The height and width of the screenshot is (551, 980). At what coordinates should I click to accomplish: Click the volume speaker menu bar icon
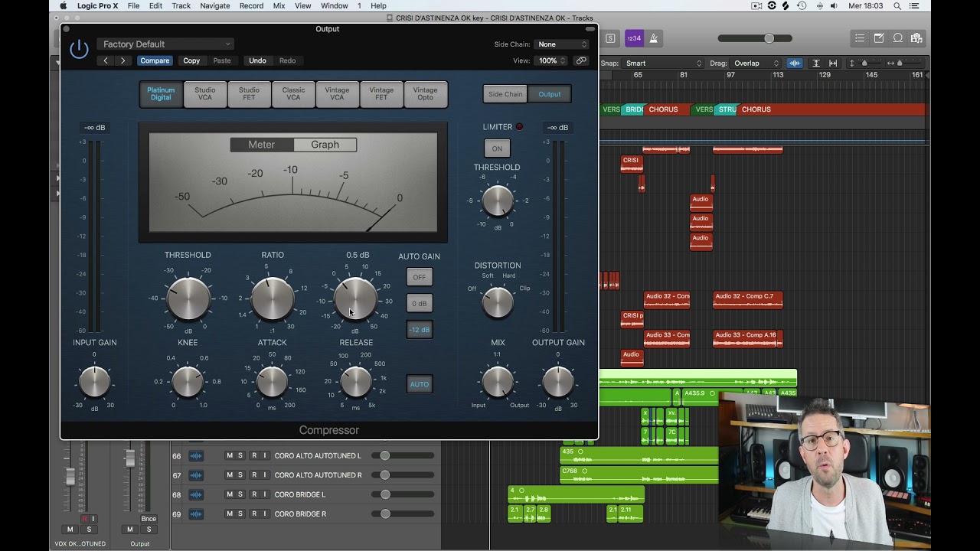pos(834,6)
